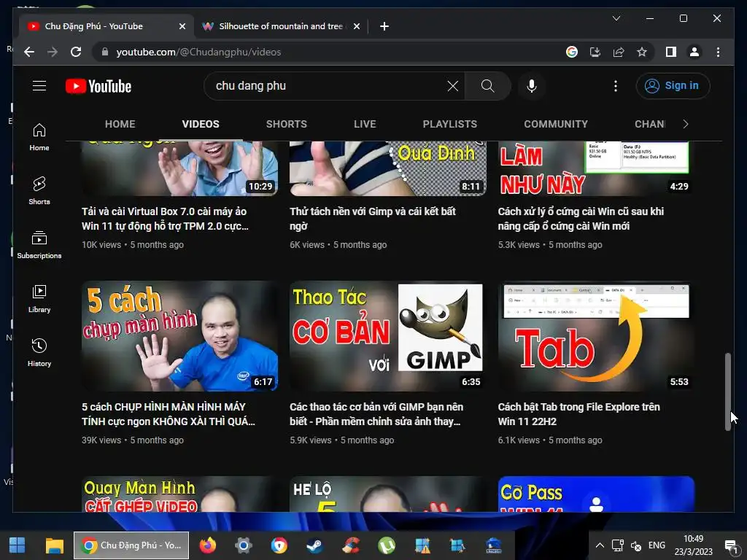Image resolution: width=747 pixels, height=560 pixels.
Task: Open File Explorer from taskbar
Action: point(54,545)
